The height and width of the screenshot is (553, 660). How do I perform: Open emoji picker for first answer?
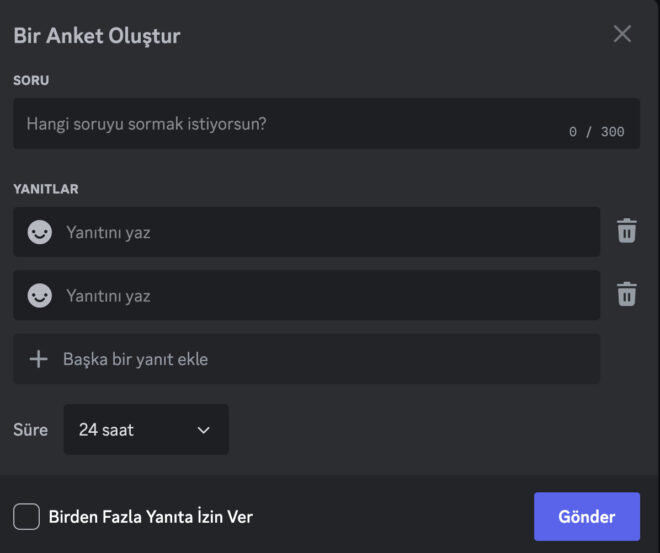(39, 232)
